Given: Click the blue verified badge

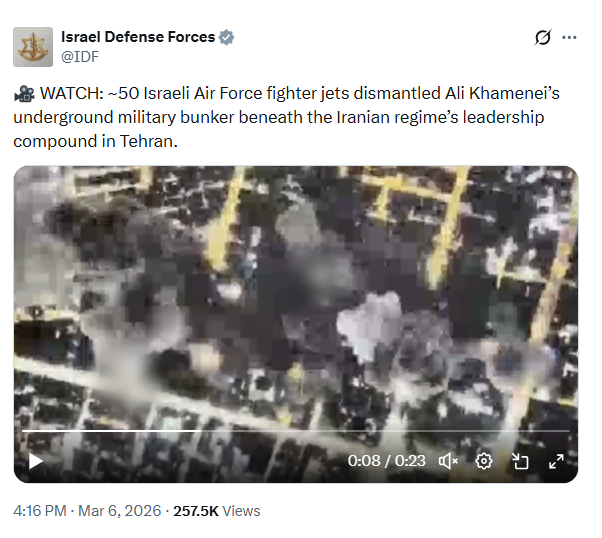Looking at the screenshot, I should click(x=226, y=37).
